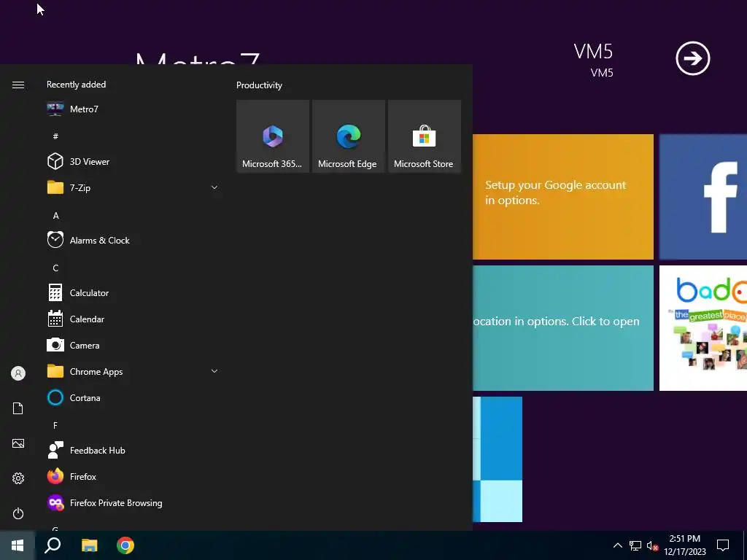Open the network icon in system tray
The height and width of the screenshot is (560, 747).
[635, 545]
